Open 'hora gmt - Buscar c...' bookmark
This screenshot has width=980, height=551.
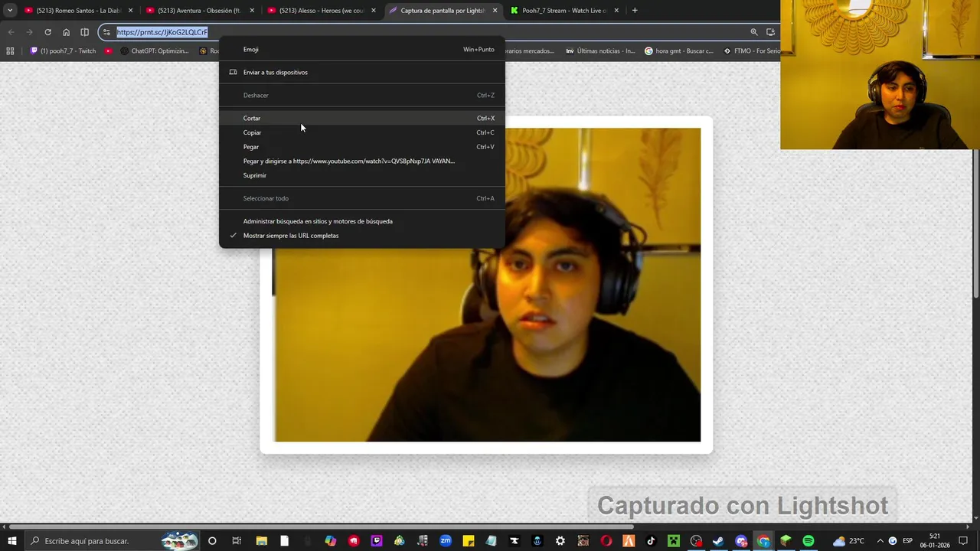[679, 51]
